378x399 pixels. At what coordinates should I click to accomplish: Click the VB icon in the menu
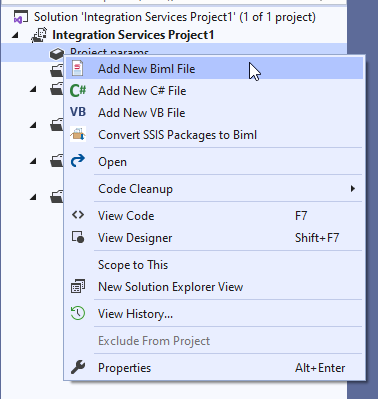(78, 112)
